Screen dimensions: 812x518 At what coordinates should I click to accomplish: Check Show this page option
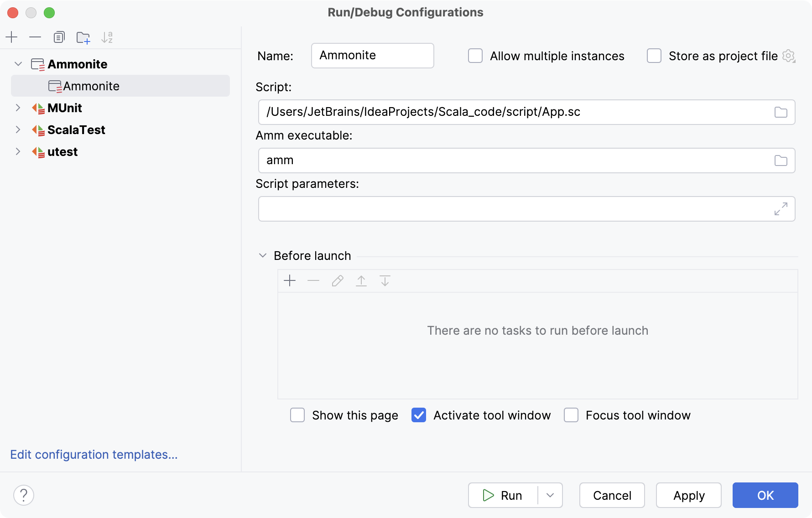(297, 415)
